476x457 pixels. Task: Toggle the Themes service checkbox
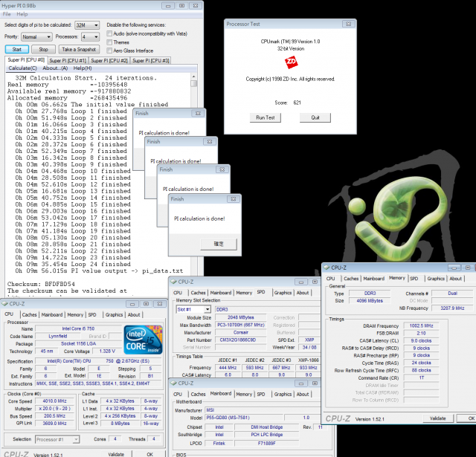pos(109,42)
